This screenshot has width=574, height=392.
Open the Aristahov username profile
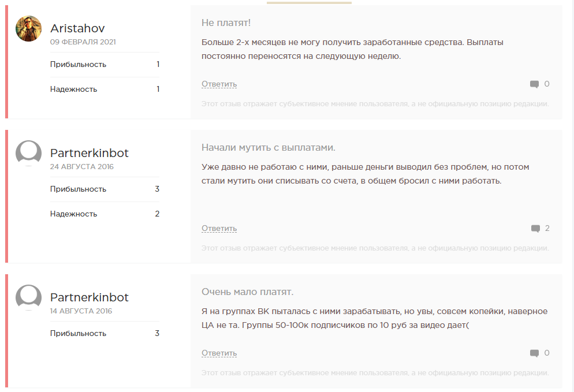coord(77,28)
